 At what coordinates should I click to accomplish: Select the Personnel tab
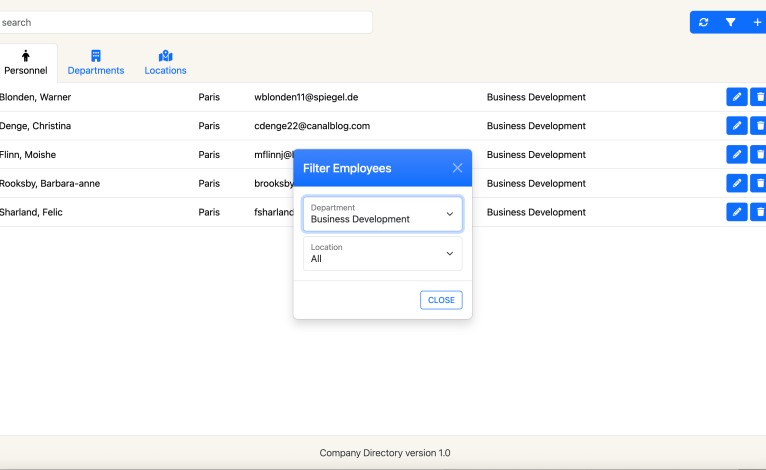pos(26,62)
